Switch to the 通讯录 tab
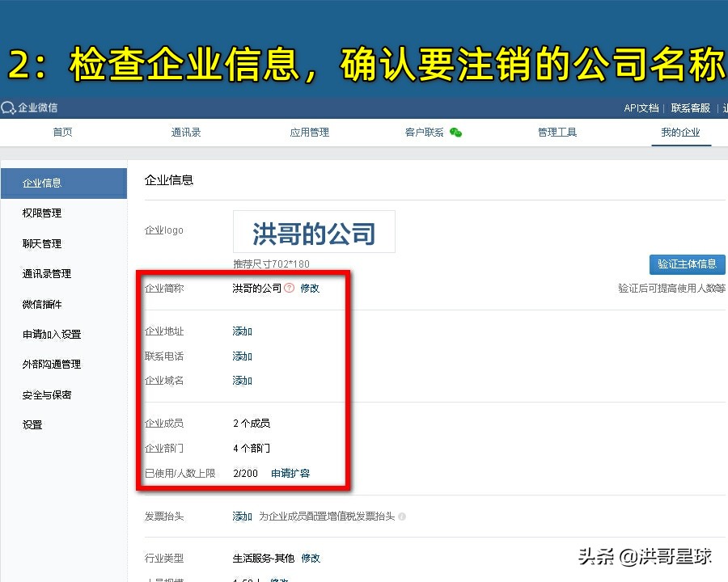 click(185, 131)
